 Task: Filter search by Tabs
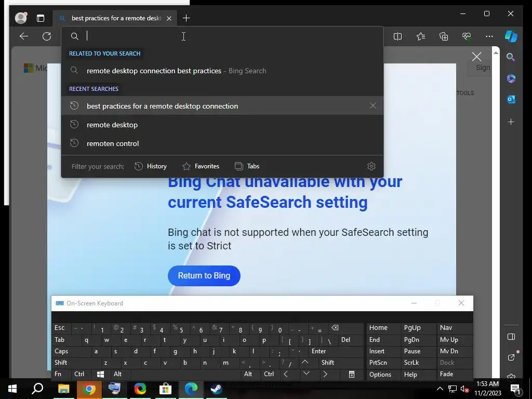pos(247,166)
